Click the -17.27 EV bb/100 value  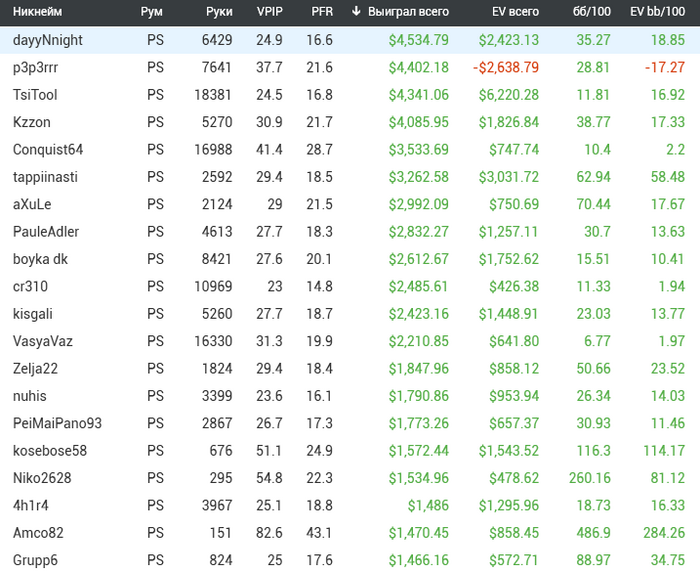tap(665, 67)
